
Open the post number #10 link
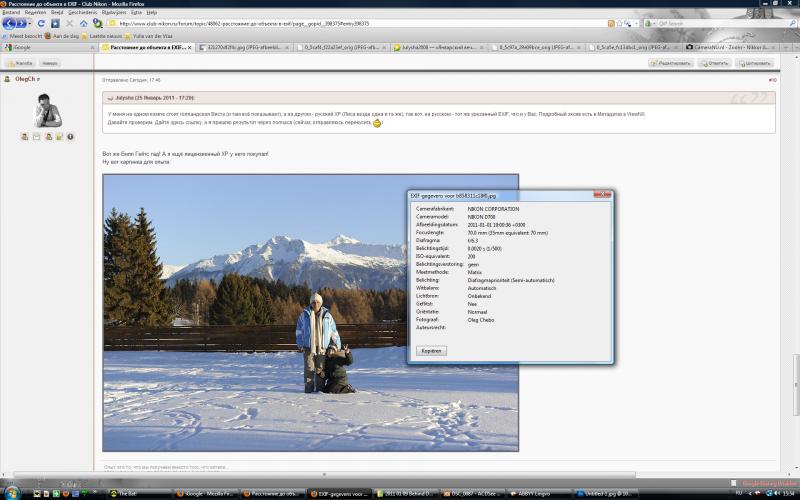tap(772, 80)
